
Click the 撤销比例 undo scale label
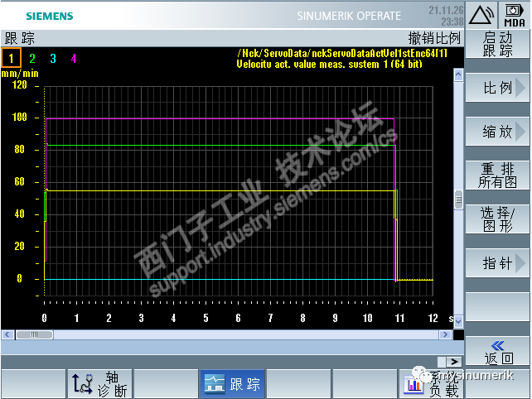(x=434, y=38)
